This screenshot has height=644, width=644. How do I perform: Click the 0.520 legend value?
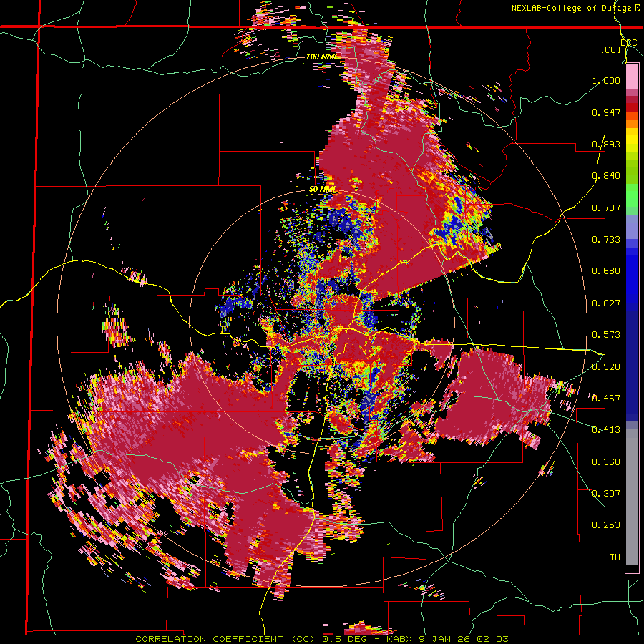click(606, 366)
